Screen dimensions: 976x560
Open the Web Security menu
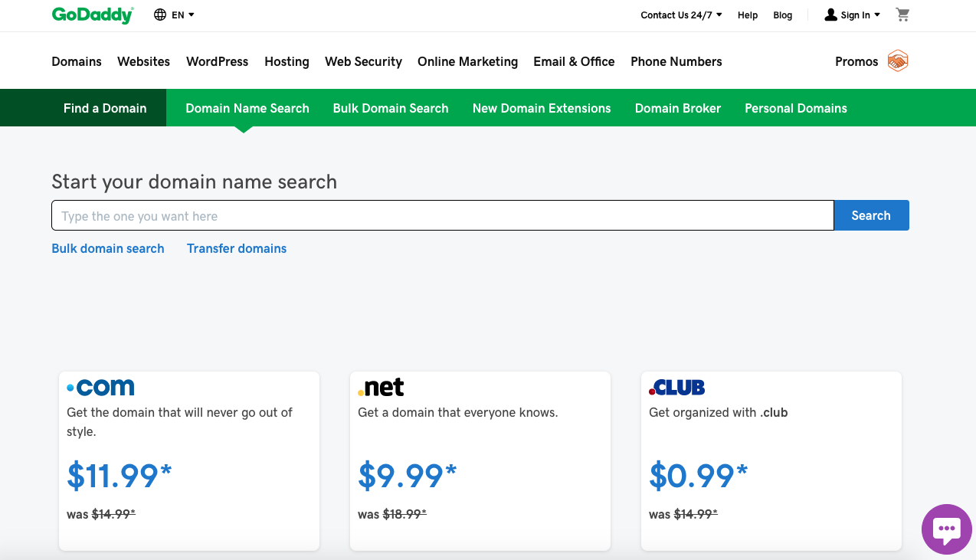363,61
